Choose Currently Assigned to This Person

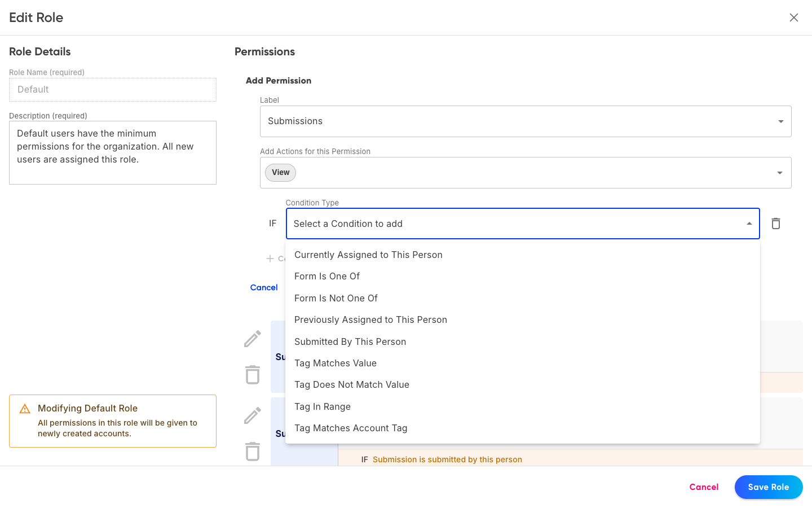click(x=523, y=255)
